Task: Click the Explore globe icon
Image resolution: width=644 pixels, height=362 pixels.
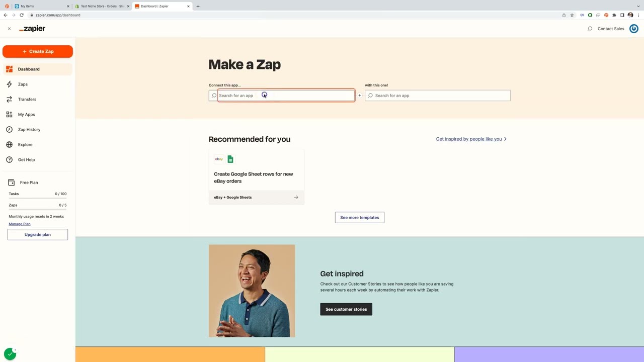Action: point(9,144)
